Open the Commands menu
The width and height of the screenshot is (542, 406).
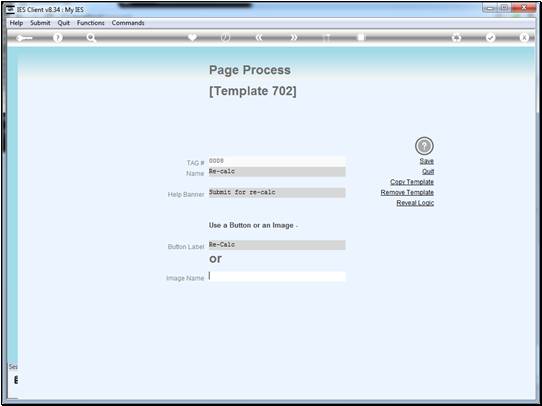click(x=128, y=23)
